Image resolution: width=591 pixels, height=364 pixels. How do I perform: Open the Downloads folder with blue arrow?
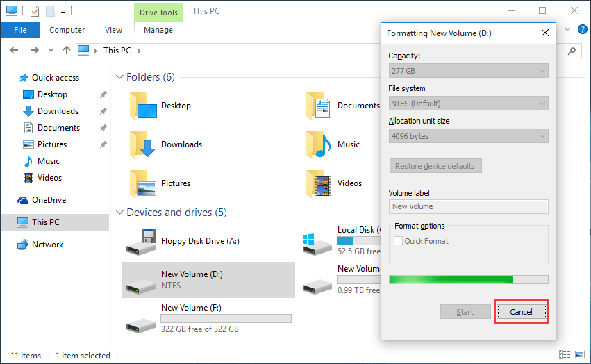click(144, 145)
